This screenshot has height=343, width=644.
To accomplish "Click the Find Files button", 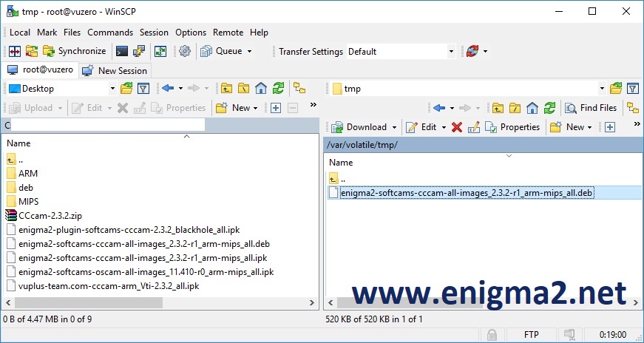I will point(591,108).
